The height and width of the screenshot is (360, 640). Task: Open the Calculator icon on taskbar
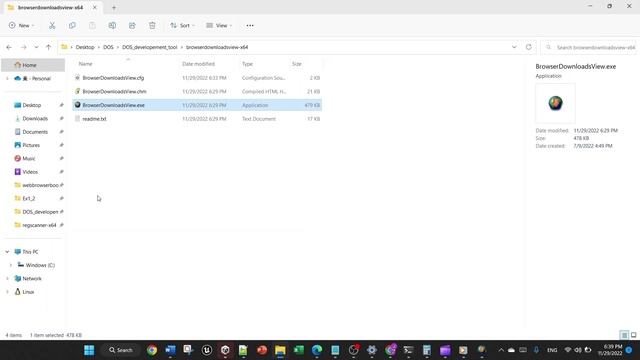click(427, 350)
